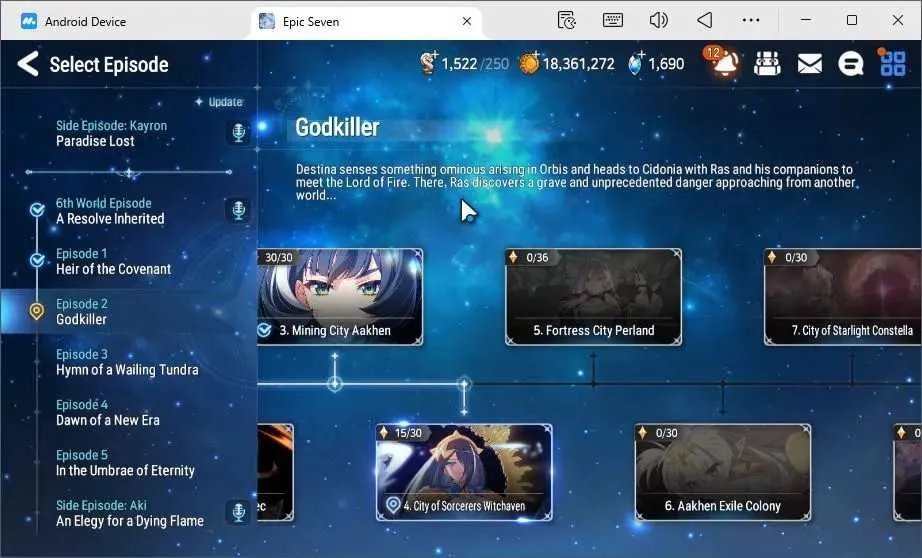Tap the microphone icon beside A Resolve Inherited
The height and width of the screenshot is (558, 922).
238,210
